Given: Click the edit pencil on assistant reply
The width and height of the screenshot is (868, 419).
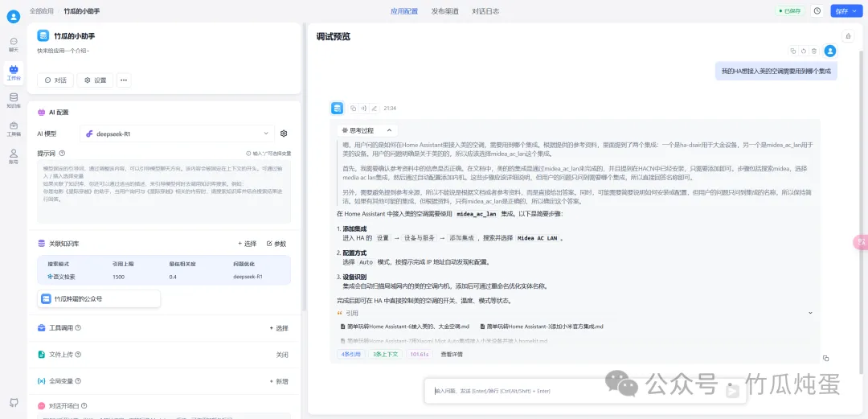Looking at the screenshot, I should (x=375, y=108).
